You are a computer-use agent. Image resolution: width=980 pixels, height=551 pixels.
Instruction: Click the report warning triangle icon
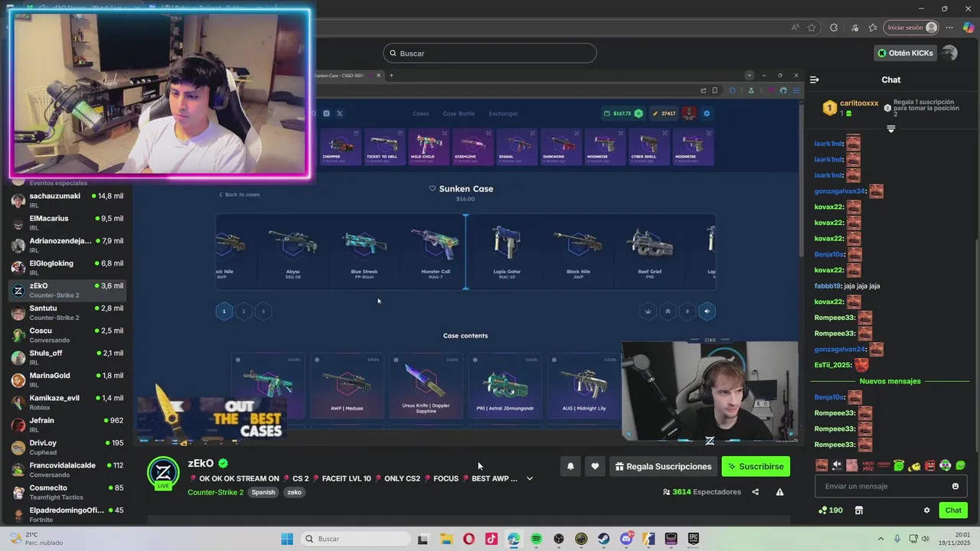779,492
